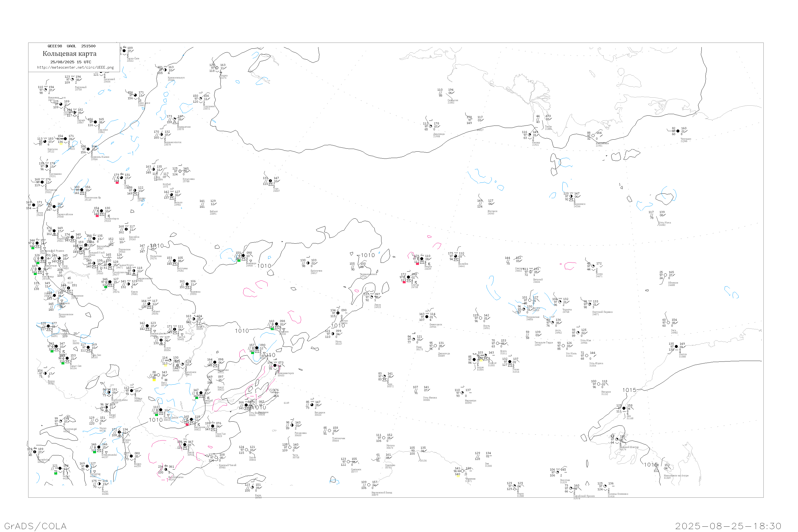Click the 1015 isobar label near the coastline

(x=629, y=390)
